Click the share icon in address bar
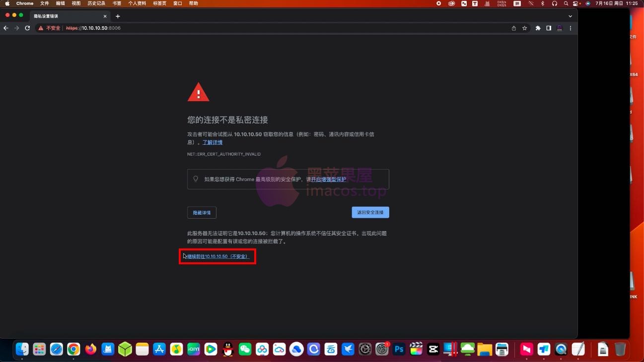The height and width of the screenshot is (362, 644). point(514,28)
